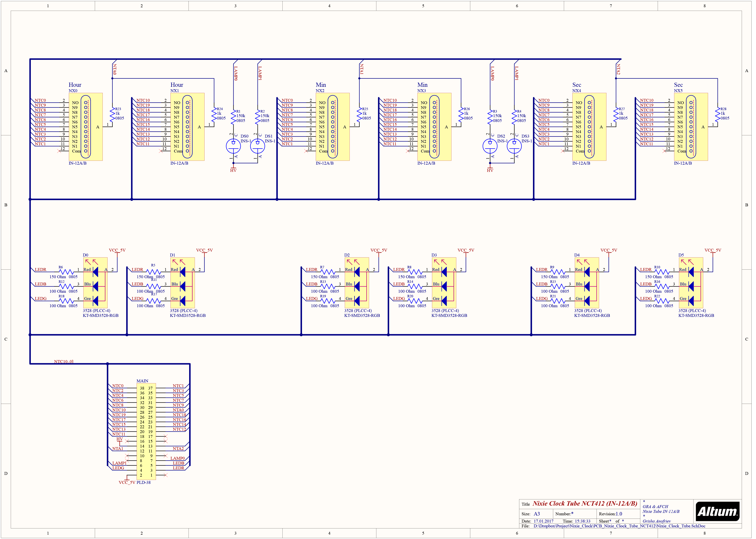
Task: Select the NX0 Hour nixie tube symbol
Action: click(x=86, y=126)
